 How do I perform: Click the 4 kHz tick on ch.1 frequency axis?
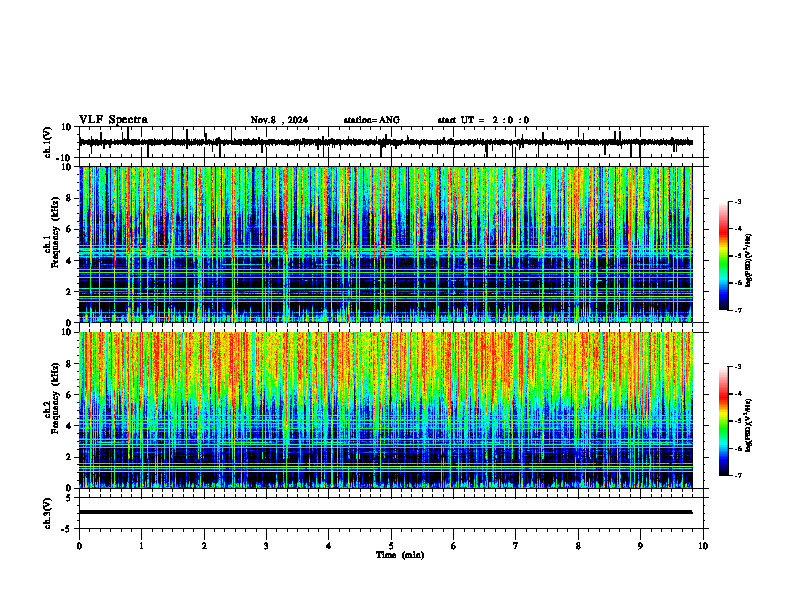click(x=69, y=261)
